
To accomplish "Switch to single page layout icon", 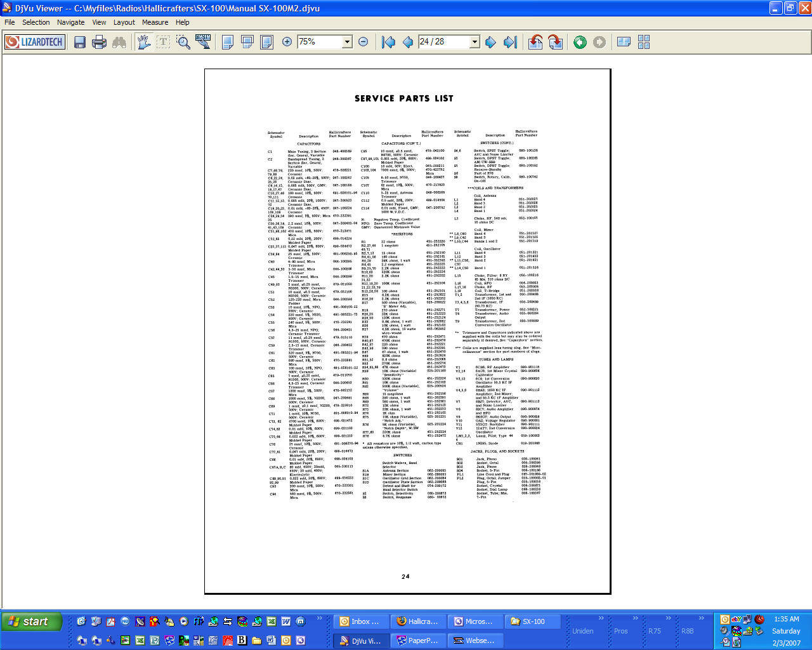I will tap(228, 42).
